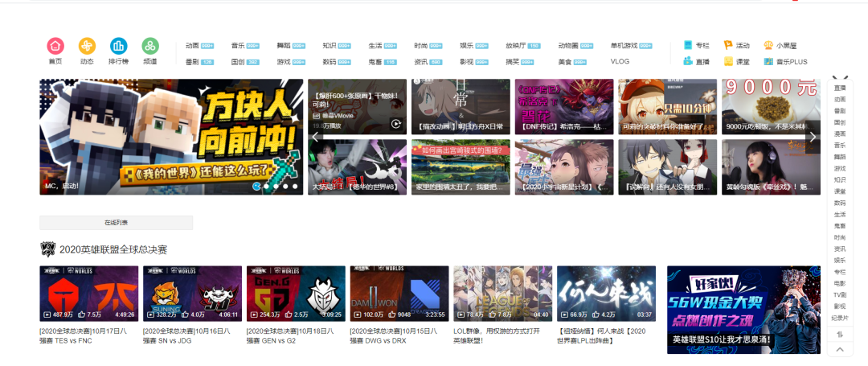Screen dimensions: 868x366
Task: Open the 课堂 icon beside 音乐PLUS
Action: [x=728, y=61]
